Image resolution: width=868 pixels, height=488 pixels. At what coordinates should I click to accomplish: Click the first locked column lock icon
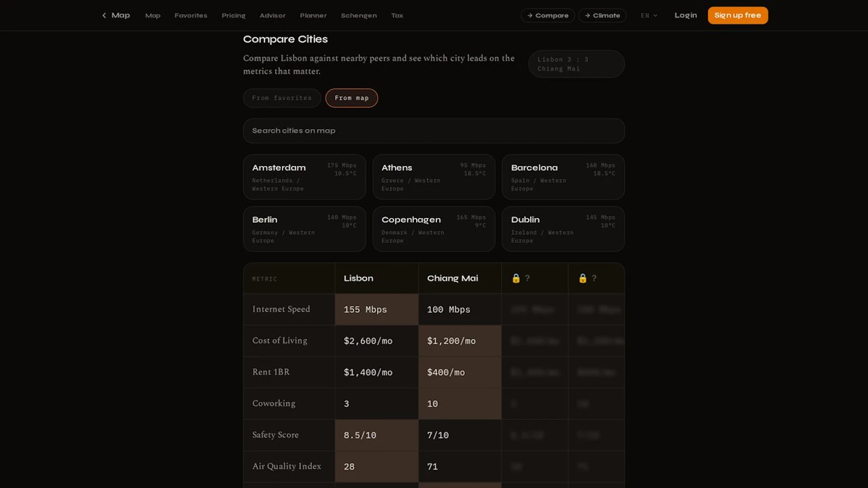[516, 278]
